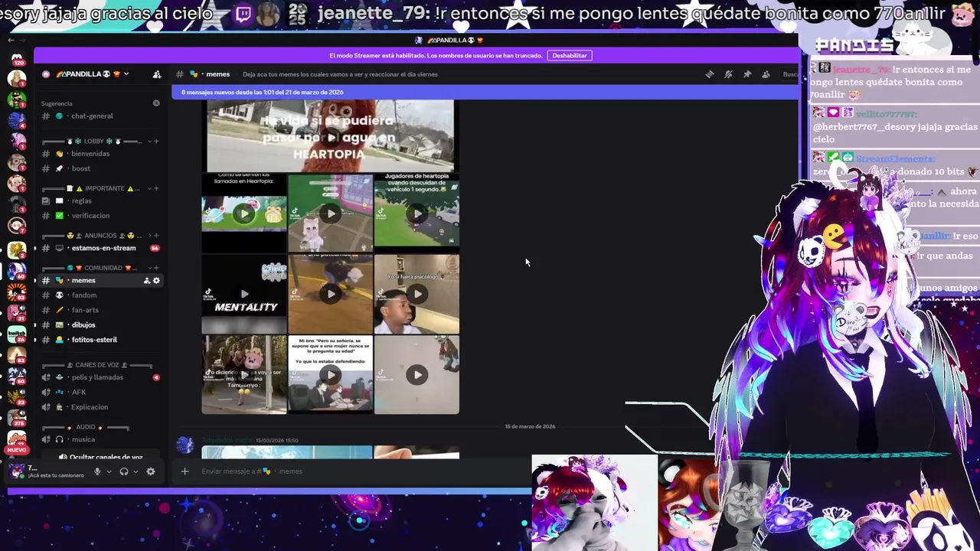Open user avatar in bottom user panel
The height and width of the screenshot is (551, 980).
pos(17,471)
